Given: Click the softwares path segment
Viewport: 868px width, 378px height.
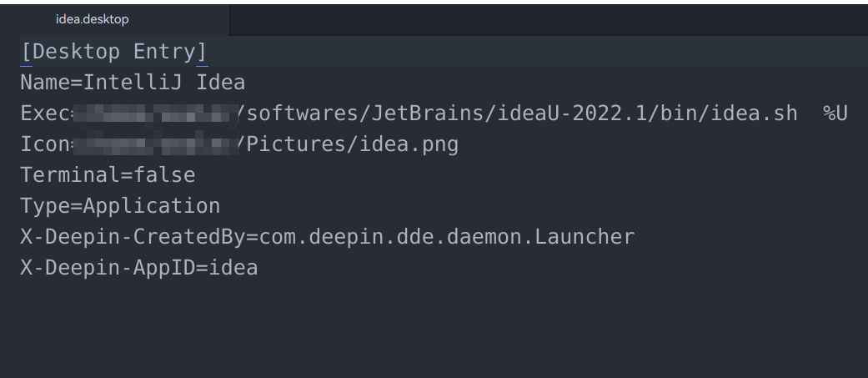Looking at the screenshot, I should point(303,113).
